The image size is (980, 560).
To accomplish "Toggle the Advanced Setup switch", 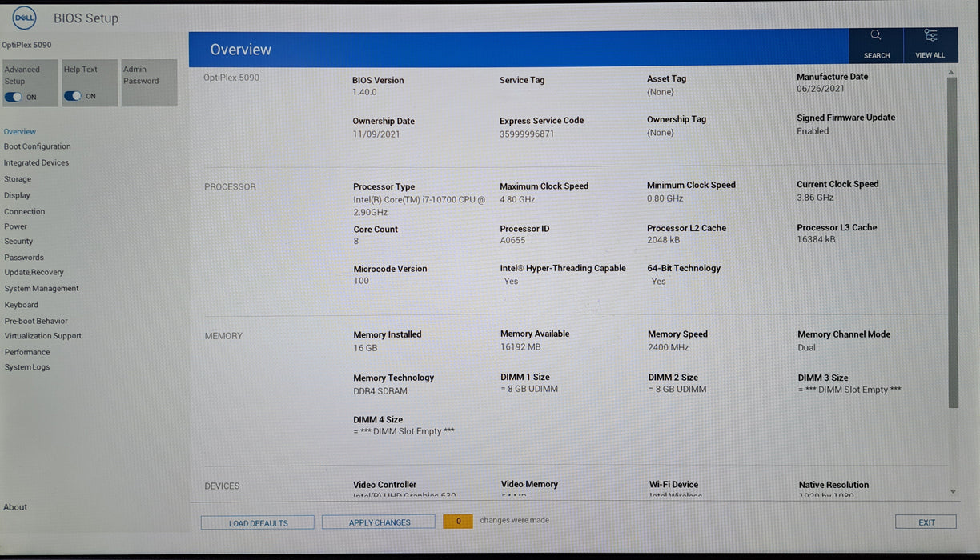I will pyautogui.click(x=14, y=97).
